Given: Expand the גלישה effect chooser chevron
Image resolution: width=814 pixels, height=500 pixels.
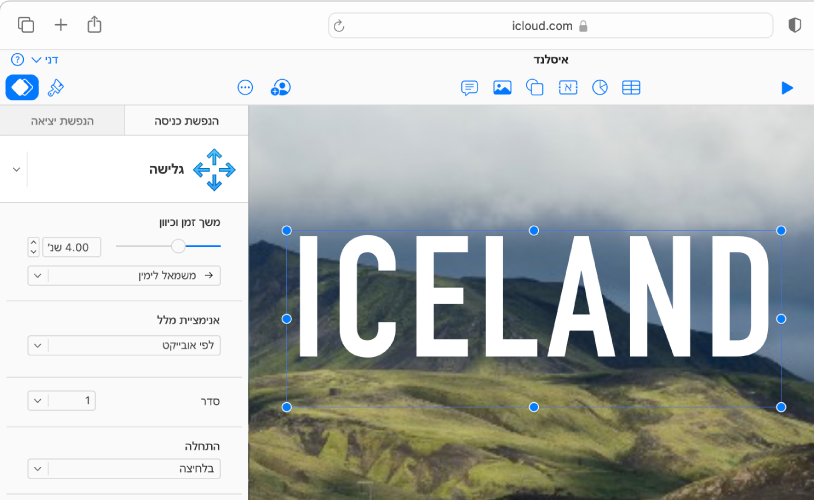Looking at the screenshot, I should 17,170.
